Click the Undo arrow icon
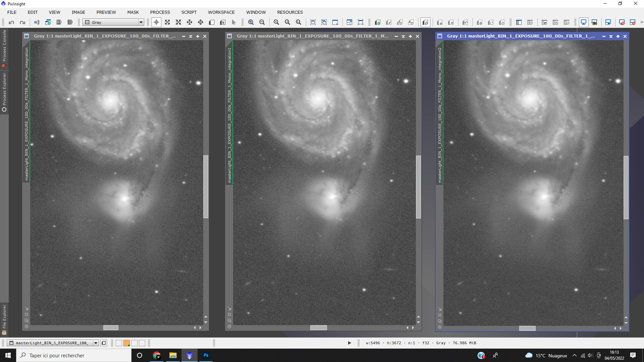This screenshot has width=644, height=362. [x=11, y=22]
